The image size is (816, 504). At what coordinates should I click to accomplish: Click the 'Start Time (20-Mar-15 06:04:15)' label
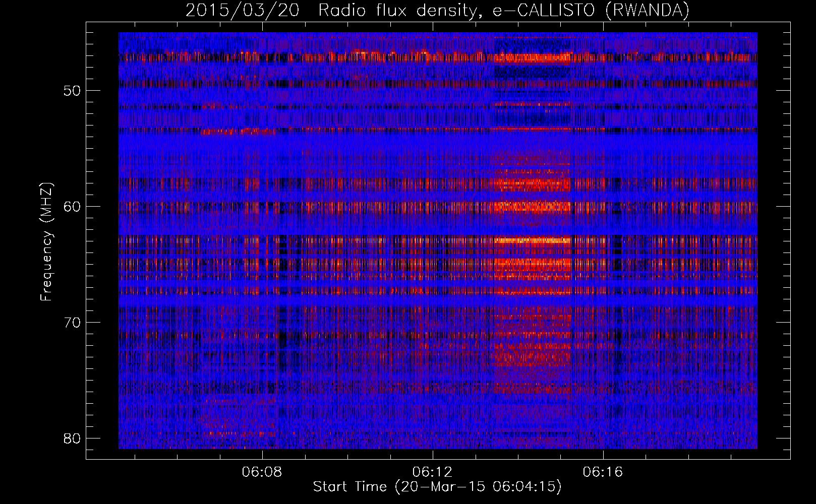[x=437, y=487]
